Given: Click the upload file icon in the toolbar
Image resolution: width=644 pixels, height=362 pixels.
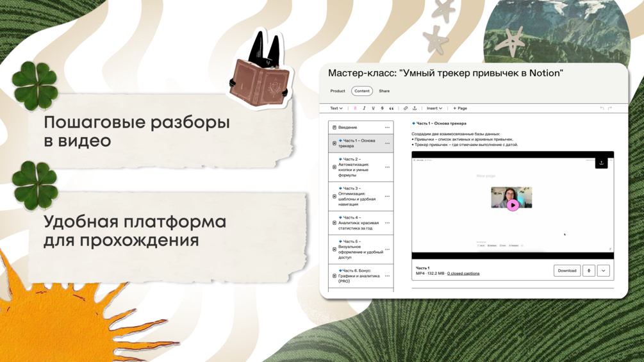Looking at the screenshot, I should (x=415, y=108).
